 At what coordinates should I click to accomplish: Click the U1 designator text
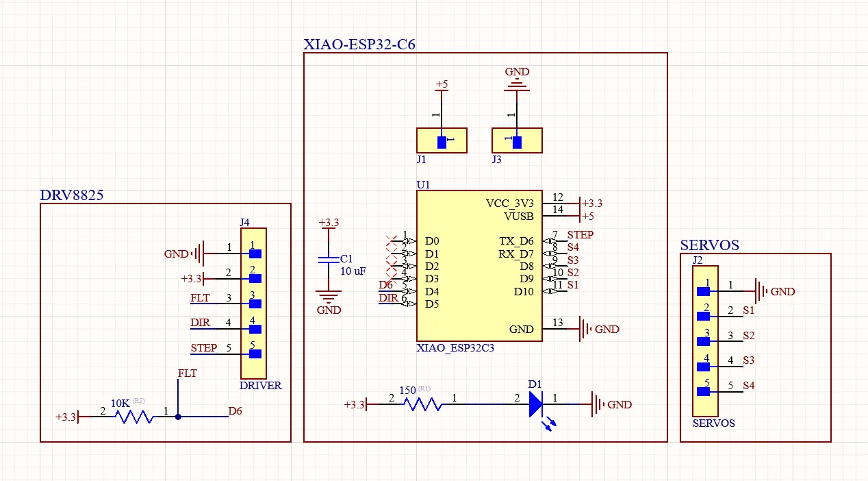(x=423, y=184)
